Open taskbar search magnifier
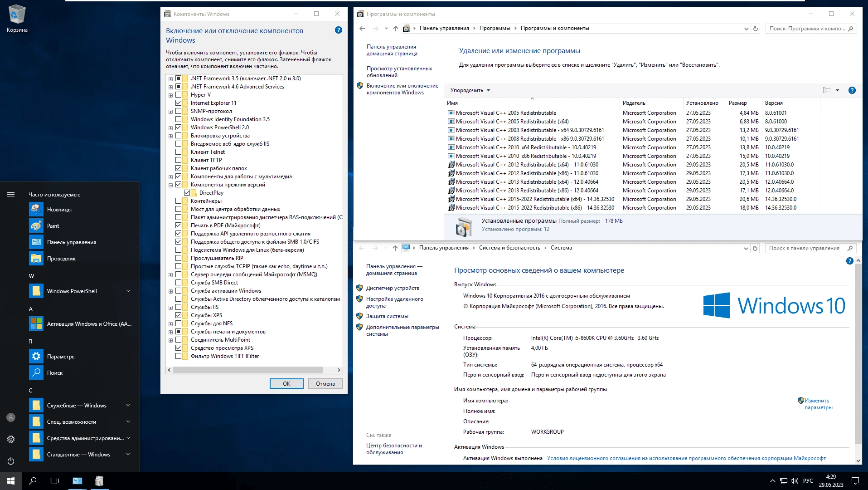 coord(33,481)
